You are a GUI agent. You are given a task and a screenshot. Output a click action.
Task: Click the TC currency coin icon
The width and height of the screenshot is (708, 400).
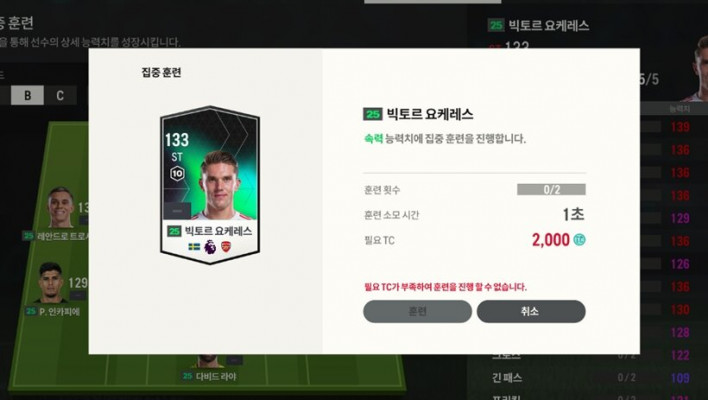[579, 240]
